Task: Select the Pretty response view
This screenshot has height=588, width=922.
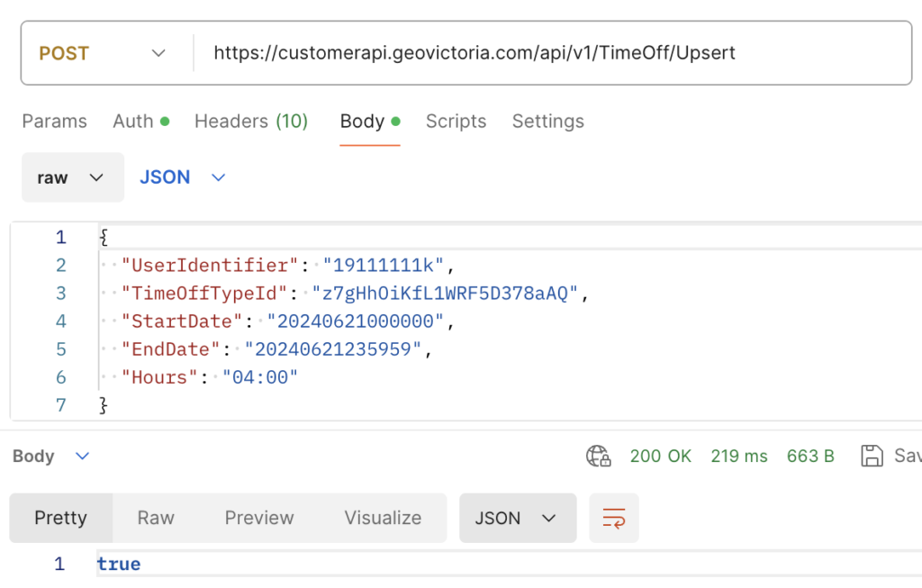Action: pos(60,518)
